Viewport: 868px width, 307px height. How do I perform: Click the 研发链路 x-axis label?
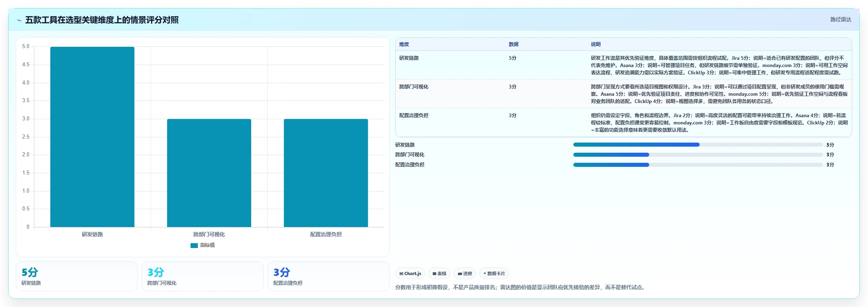[x=92, y=234]
